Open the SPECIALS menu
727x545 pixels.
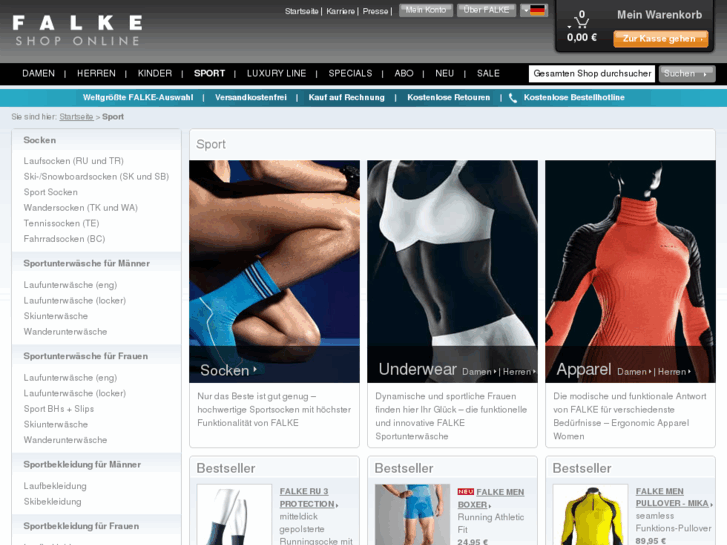click(x=350, y=74)
